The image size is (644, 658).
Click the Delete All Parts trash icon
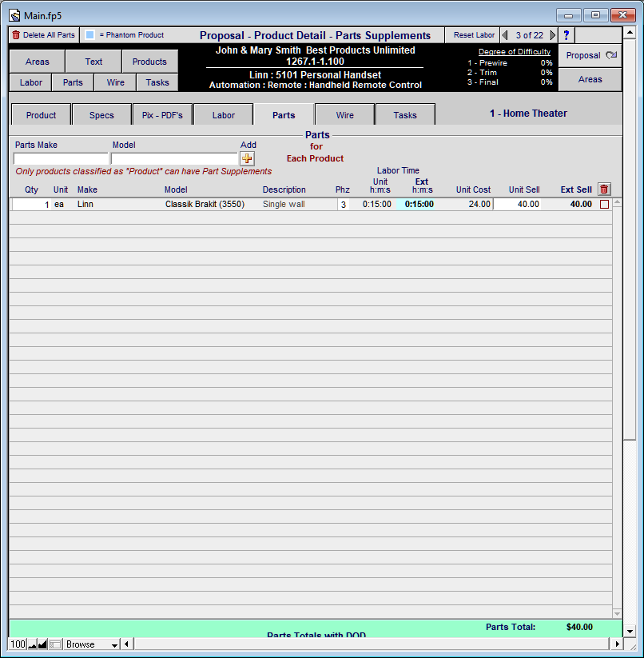point(16,35)
